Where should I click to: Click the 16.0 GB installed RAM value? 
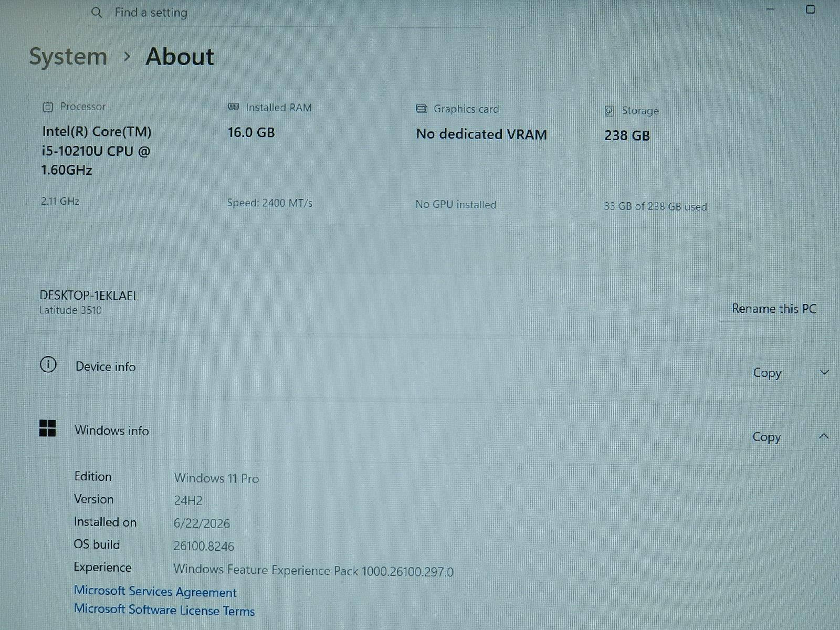(x=251, y=132)
